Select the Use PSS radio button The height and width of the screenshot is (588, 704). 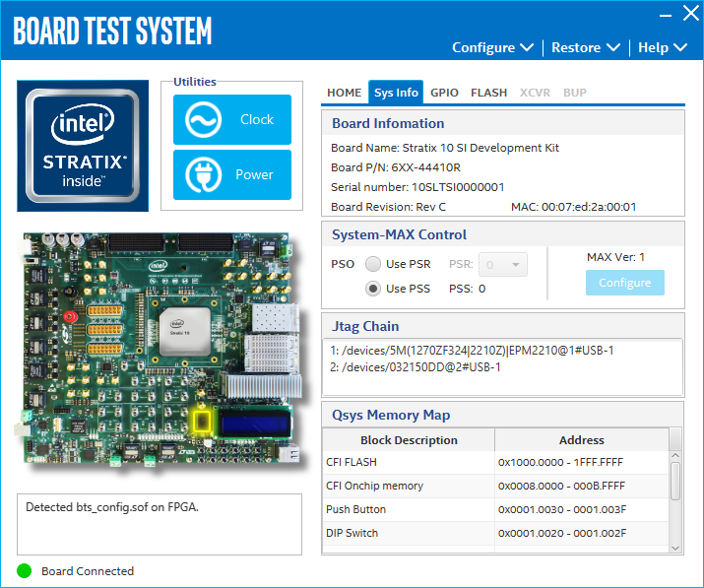tap(373, 289)
